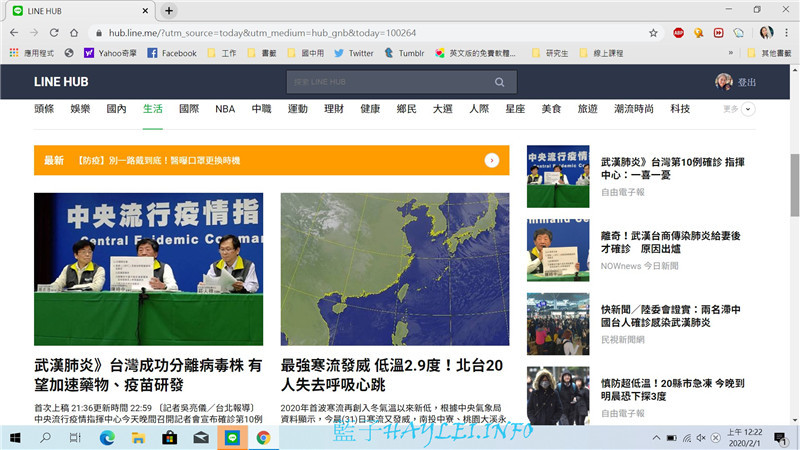Select the 生活 category tab
This screenshot has height=450, width=800.
[x=153, y=109]
